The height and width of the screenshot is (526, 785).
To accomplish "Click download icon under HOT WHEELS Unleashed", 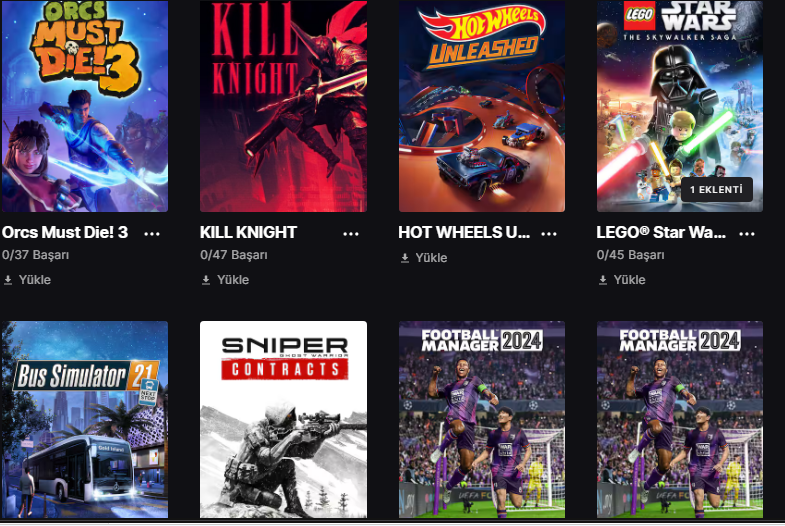I will coord(405,258).
